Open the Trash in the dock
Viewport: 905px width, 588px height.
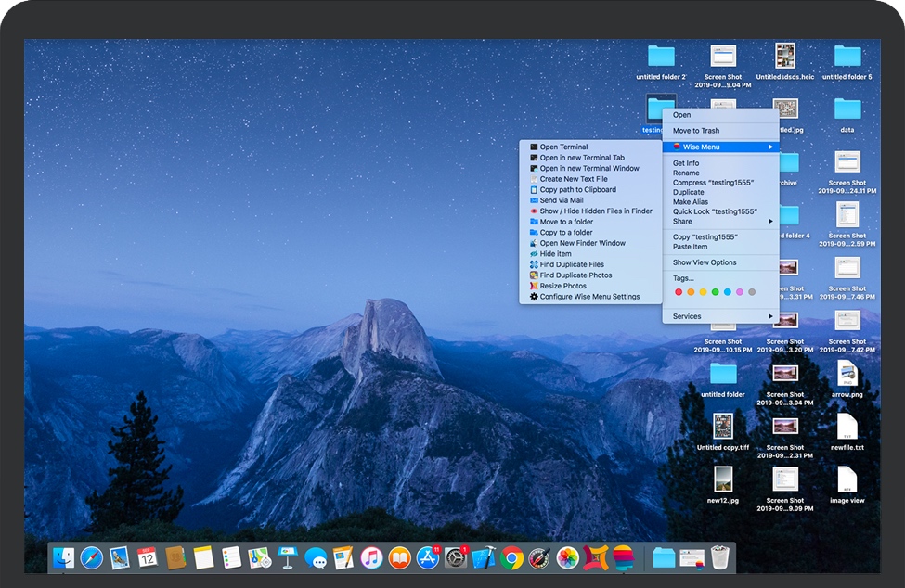pos(720,557)
